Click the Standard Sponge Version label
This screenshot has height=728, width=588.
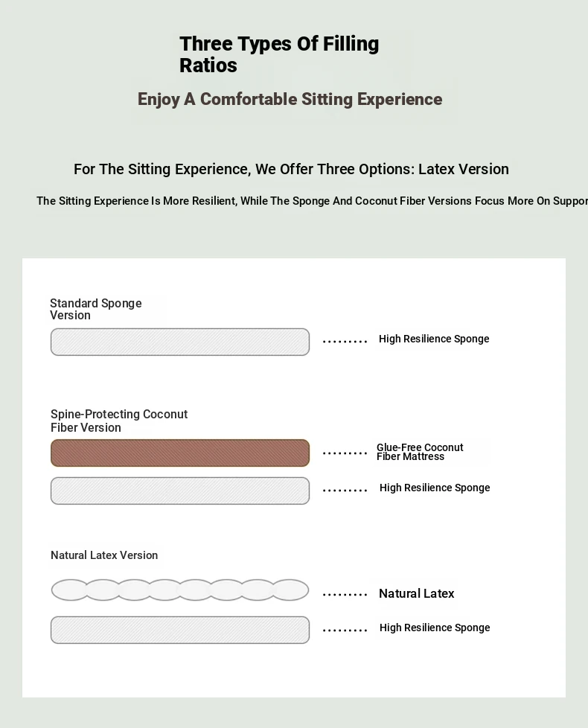95,309
